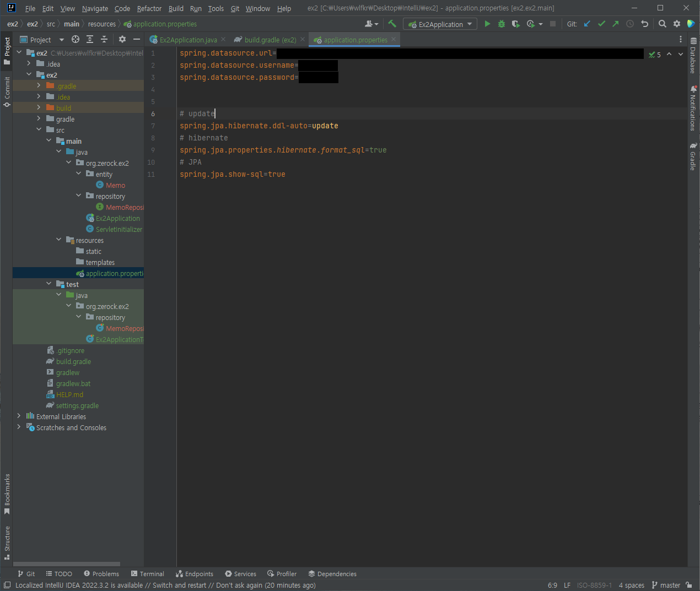The height and width of the screenshot is (591, 700).
Task: Open the Refactor menu
Action: tap(149, 8)
